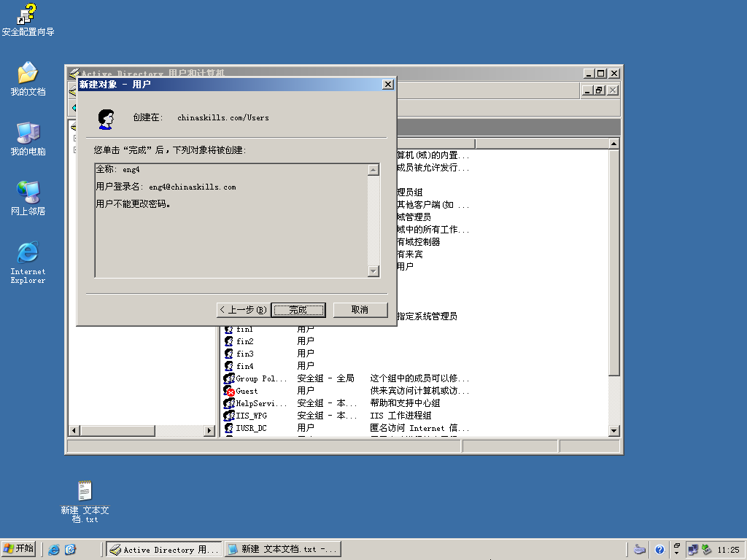
Task: Click the vertical scrollbar thumb of the user list
Action: click(x=614, y=262)
